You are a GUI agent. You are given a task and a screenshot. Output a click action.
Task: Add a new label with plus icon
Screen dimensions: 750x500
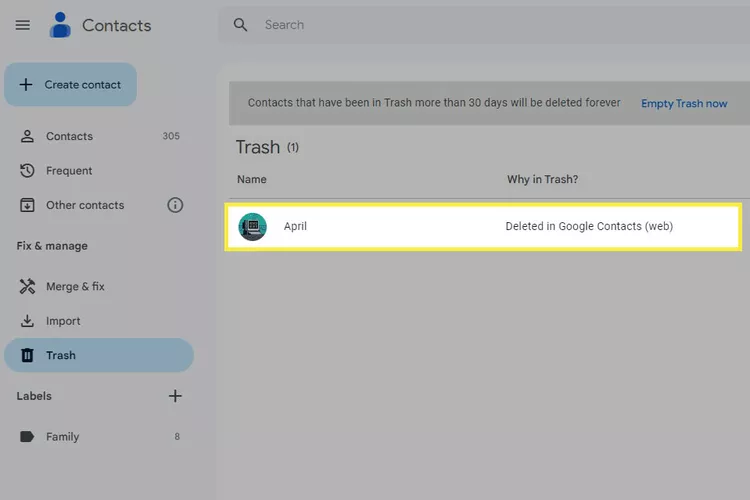(175, 396)
